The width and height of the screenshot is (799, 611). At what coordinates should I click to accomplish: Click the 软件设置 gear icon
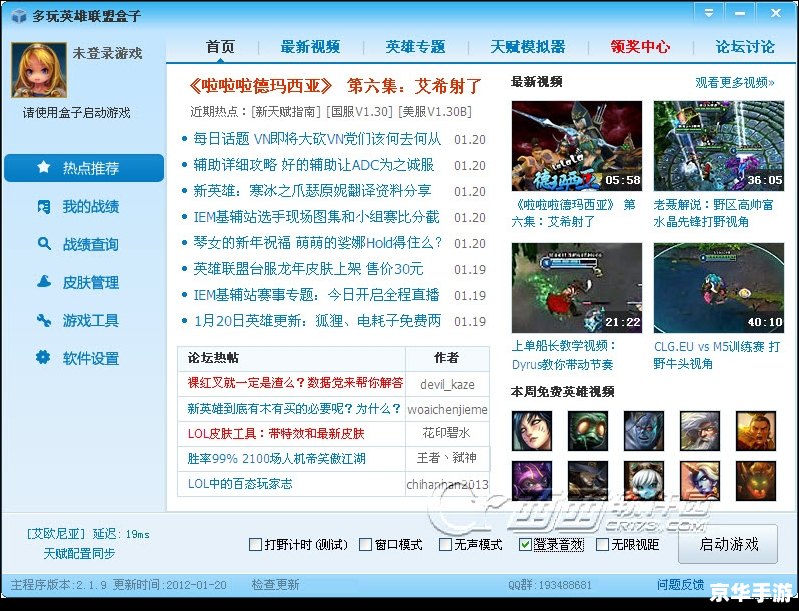tap(43, 357)
